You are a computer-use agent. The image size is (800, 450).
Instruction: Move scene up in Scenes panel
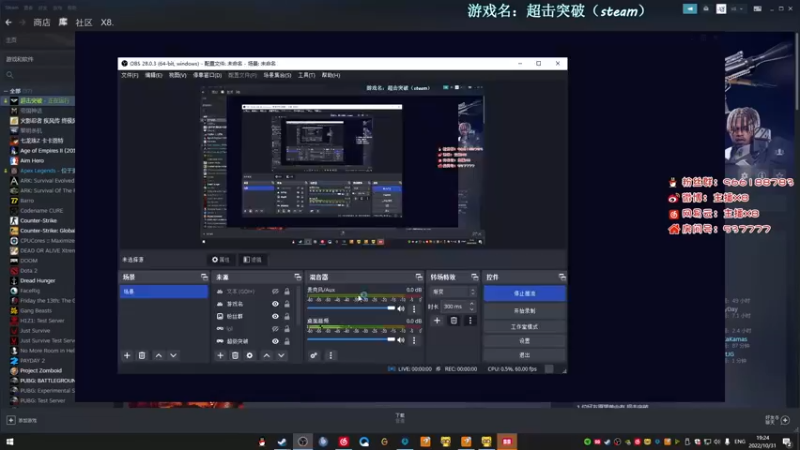[x=159, y=355]
